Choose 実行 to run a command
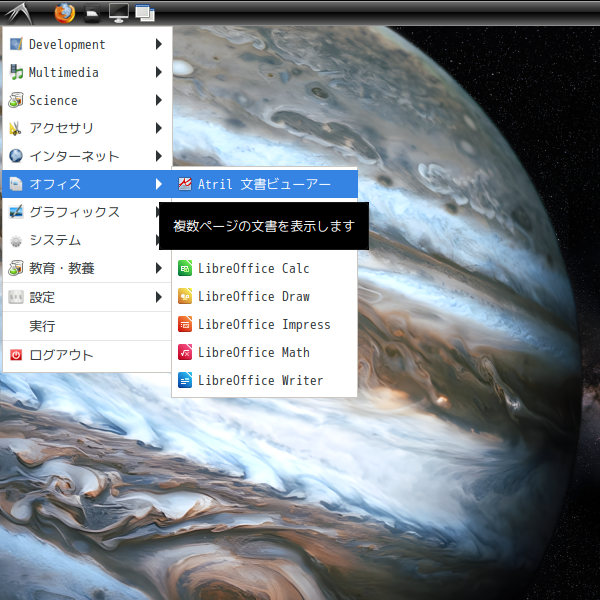The width and height of the screenshot is (600, 600). point(87,326)
